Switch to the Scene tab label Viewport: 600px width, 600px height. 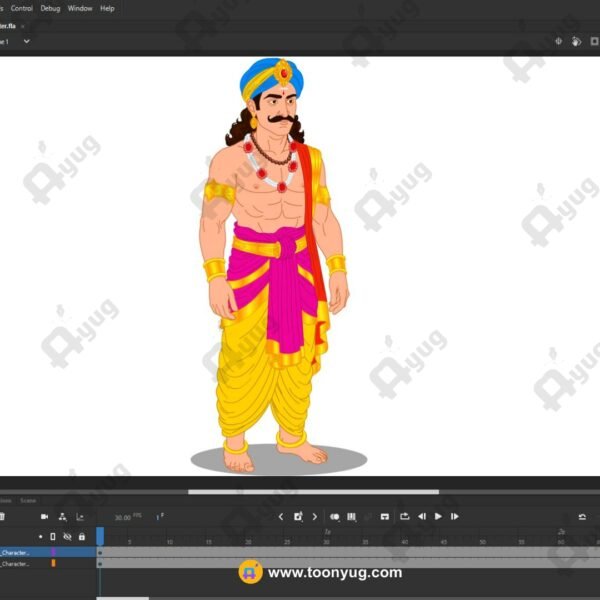tap(28, 501)
